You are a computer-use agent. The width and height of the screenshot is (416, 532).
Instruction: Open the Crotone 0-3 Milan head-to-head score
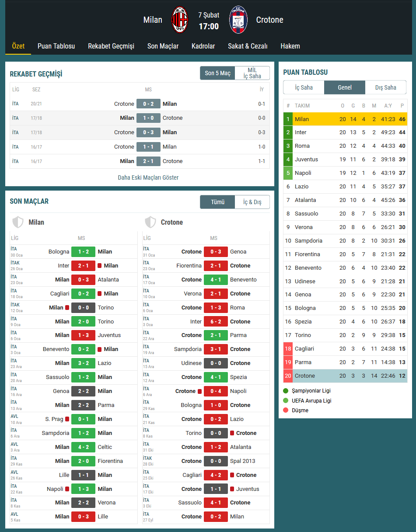(x=148, y=132)
